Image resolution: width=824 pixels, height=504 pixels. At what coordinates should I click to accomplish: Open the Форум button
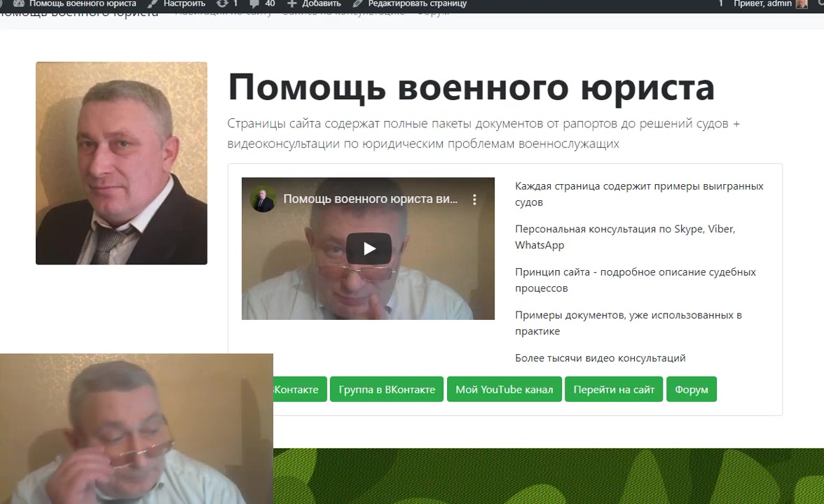click(x=692, y=389)
